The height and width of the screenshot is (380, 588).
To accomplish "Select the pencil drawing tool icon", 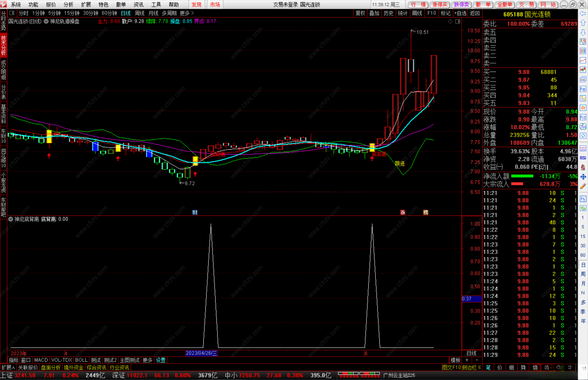I will pos(583,187).
